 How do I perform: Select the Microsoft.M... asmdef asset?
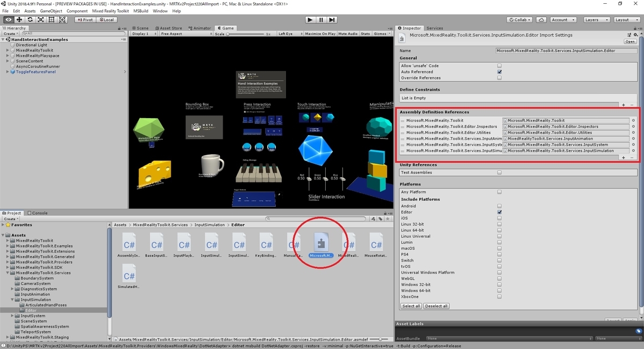tap(321, 246)
